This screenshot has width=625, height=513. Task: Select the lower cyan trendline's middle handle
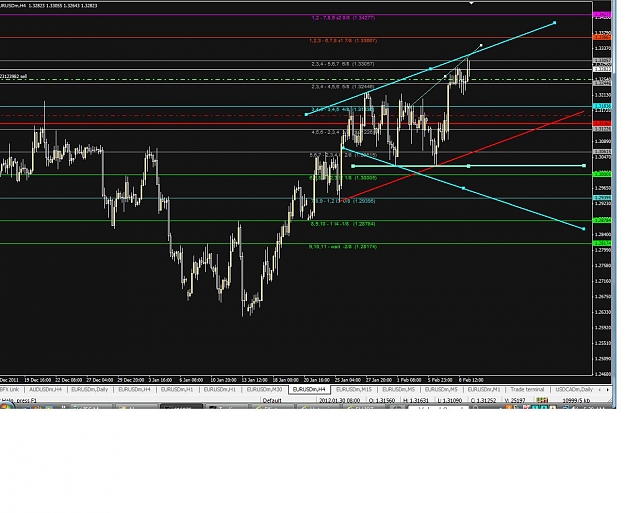[x=463, y=188]
